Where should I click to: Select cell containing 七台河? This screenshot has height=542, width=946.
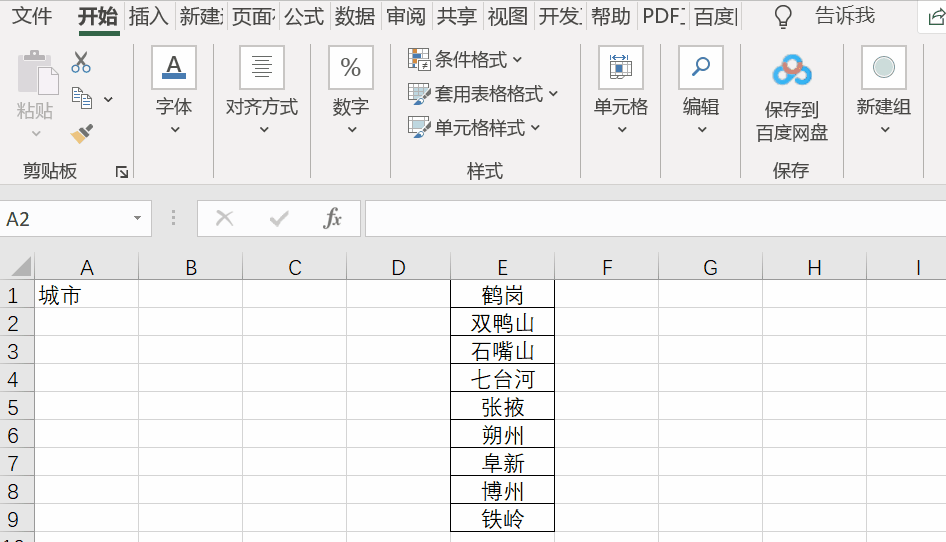coord(502,378)
